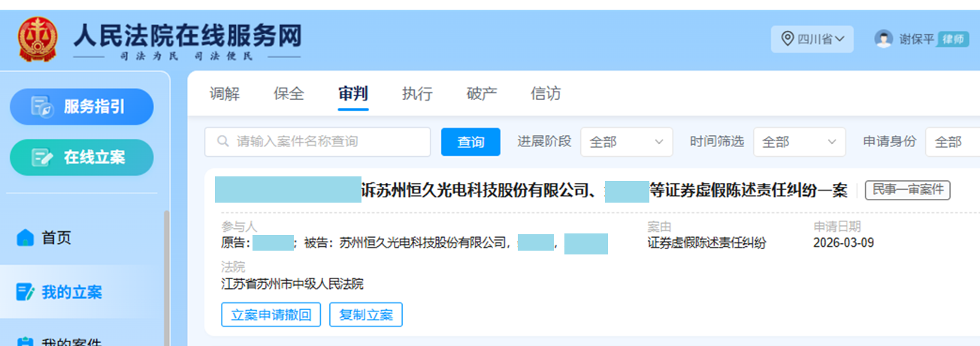Switch to the 保全 tab

(289, 94)
